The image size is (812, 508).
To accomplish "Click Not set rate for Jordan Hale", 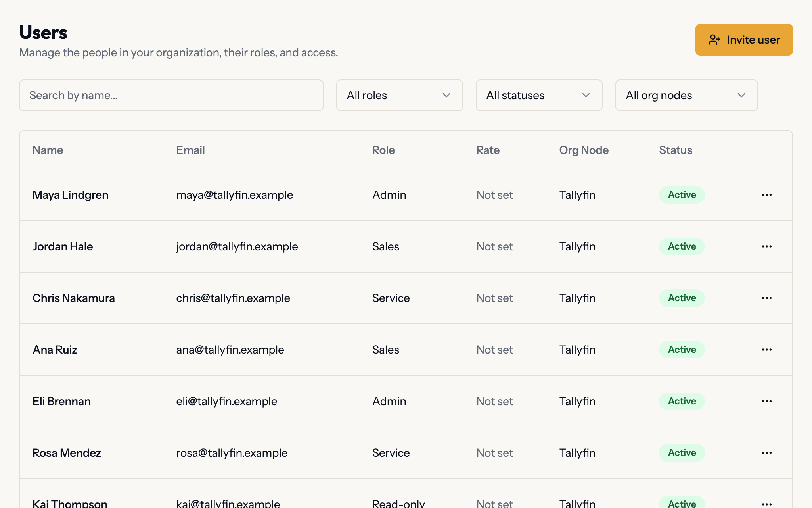I will point(494,246).
